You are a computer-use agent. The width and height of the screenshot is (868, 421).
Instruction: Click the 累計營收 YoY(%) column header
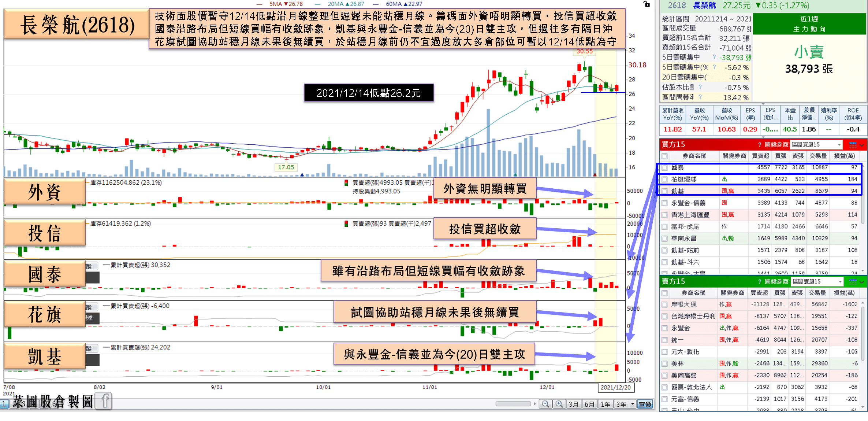673,114
